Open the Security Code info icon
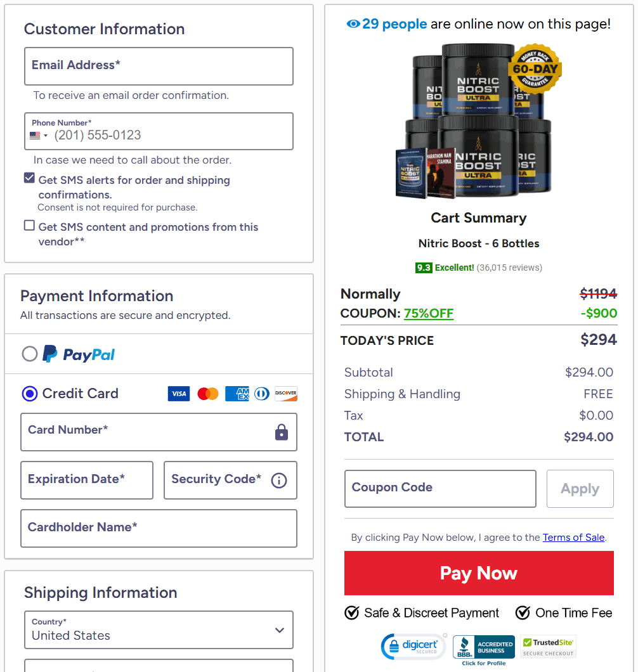 coord(279,481)
